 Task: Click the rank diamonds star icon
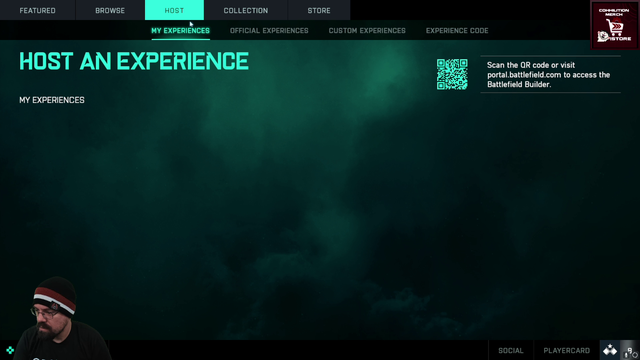[610, 350]
